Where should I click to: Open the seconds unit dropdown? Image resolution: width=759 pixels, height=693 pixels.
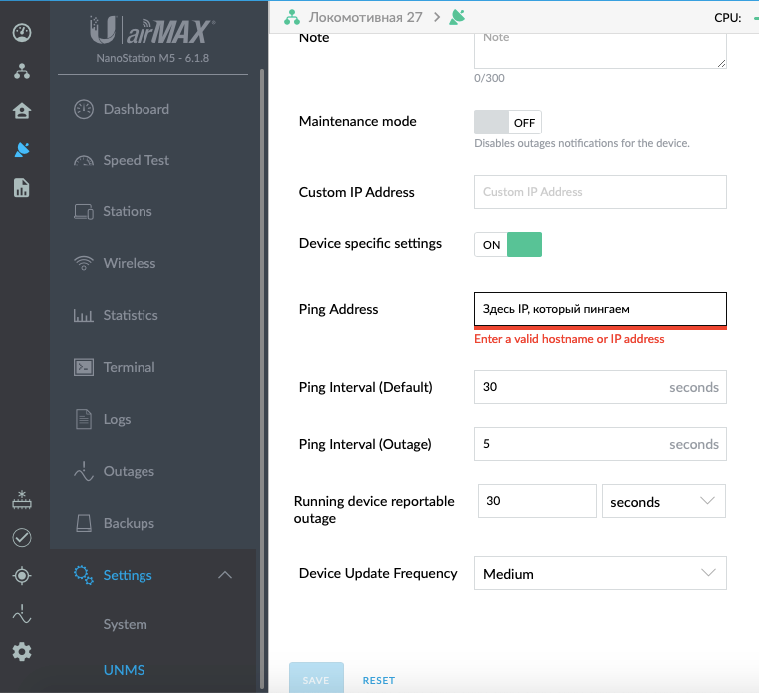coord(663,502)
